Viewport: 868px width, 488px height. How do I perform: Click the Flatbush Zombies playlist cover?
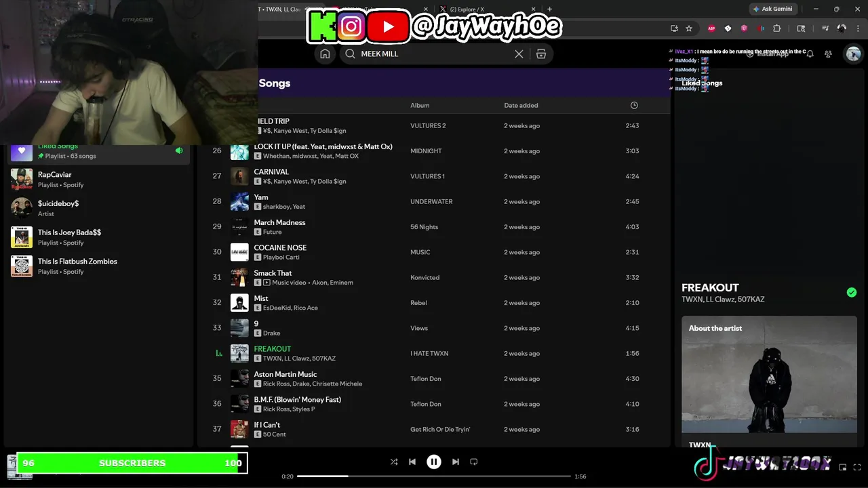pyautogui.click(x=22, y=266)
